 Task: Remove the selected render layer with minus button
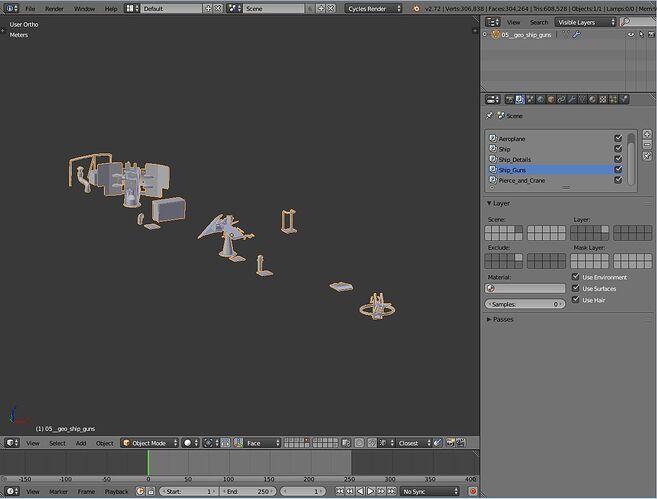pos(647,145)
